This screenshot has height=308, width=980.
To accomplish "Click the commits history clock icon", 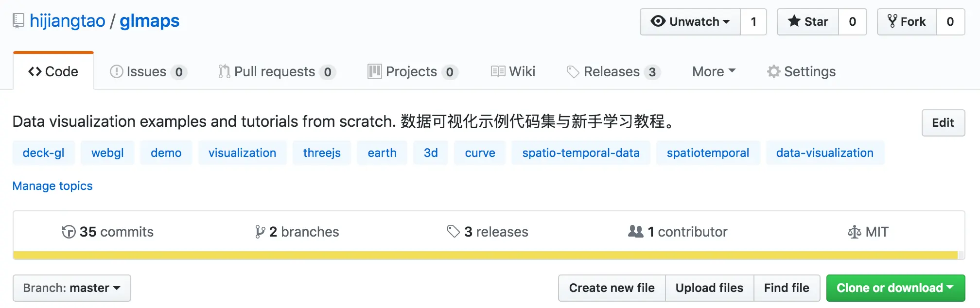I will point(69,232).
